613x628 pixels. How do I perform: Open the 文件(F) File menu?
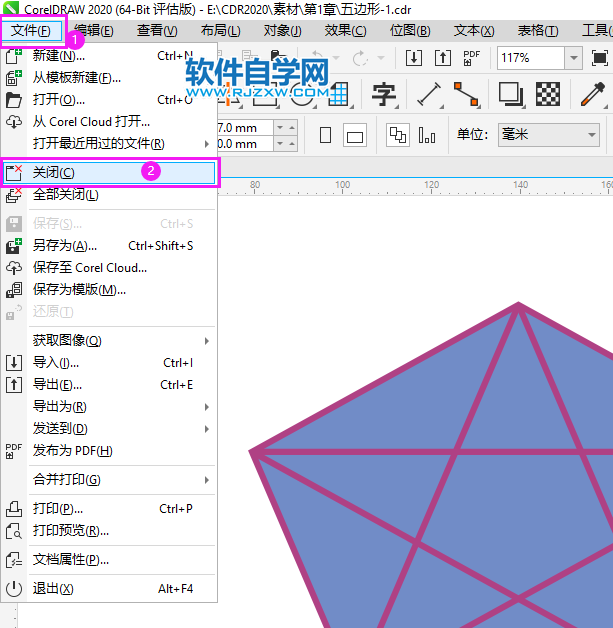tap(31, 30)
